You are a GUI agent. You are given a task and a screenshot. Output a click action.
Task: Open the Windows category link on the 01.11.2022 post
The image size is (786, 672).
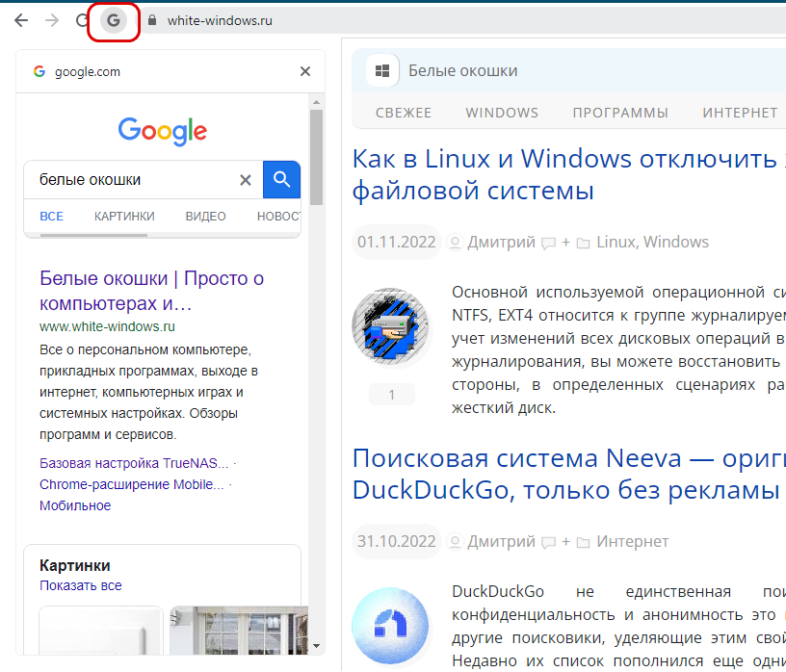pos(676,242)
